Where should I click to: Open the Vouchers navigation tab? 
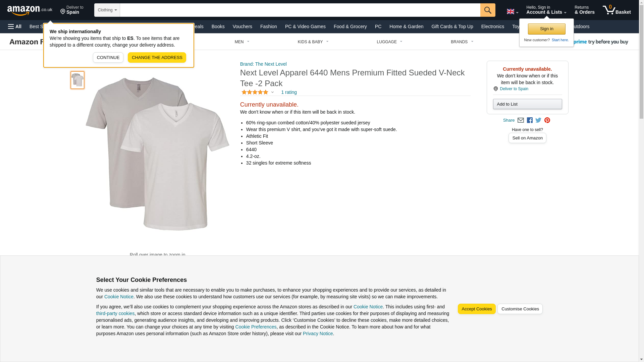pyautogui.click(x=242, y=26)
